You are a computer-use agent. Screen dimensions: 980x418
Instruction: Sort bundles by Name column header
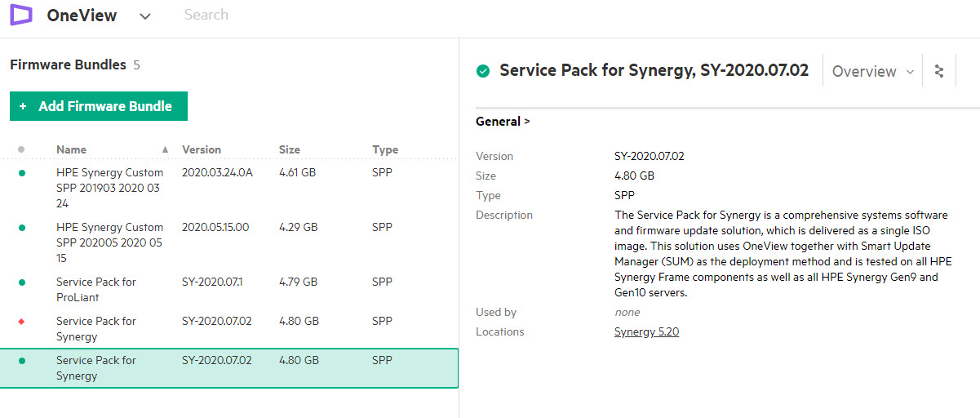point(71,149)
